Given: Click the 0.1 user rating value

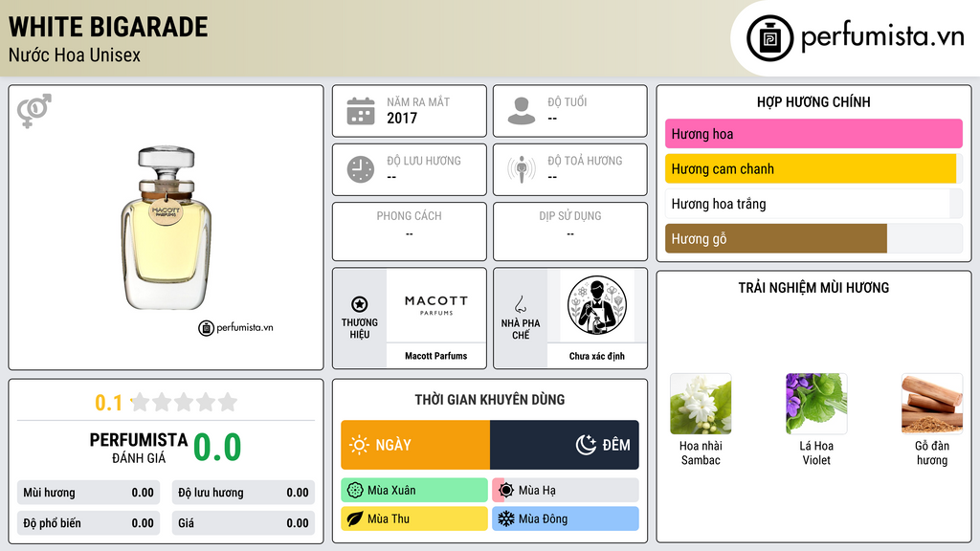Looking at the screenshot, I should [109, 403].
